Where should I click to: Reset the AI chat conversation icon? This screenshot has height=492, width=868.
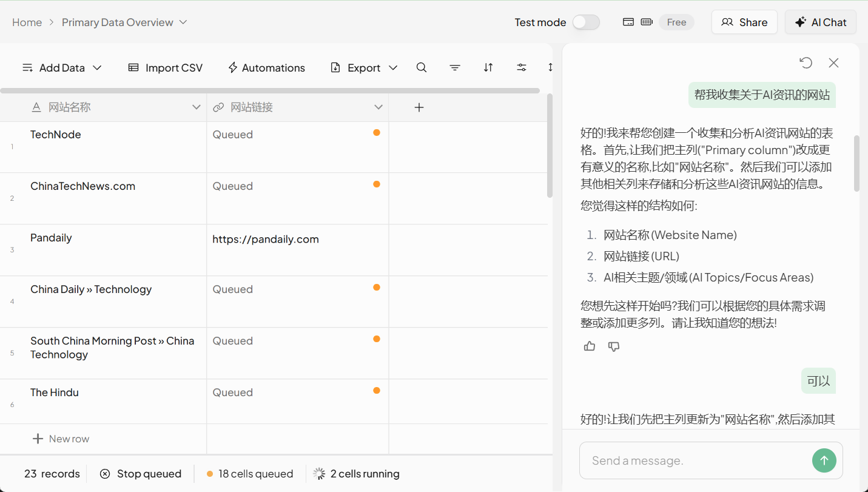click(806, 62)
